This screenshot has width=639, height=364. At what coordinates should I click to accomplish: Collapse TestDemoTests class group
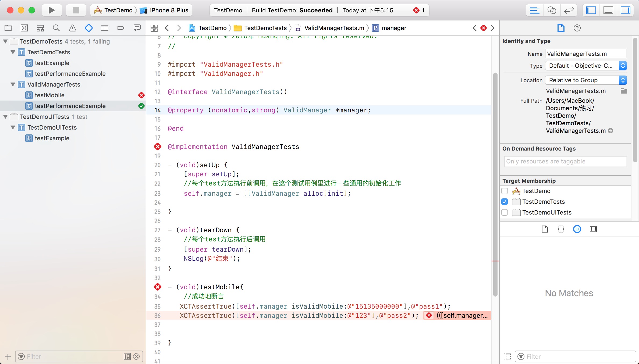tap(13, 52)
